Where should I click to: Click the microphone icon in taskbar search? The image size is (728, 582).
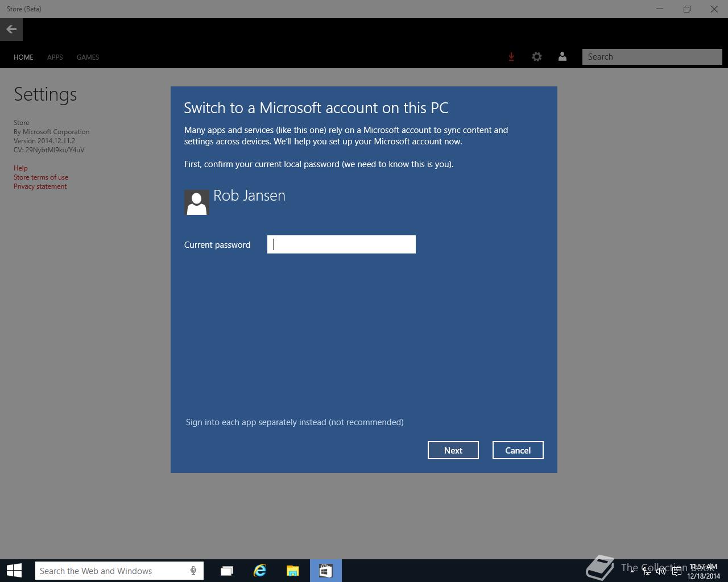pos(193,571)
